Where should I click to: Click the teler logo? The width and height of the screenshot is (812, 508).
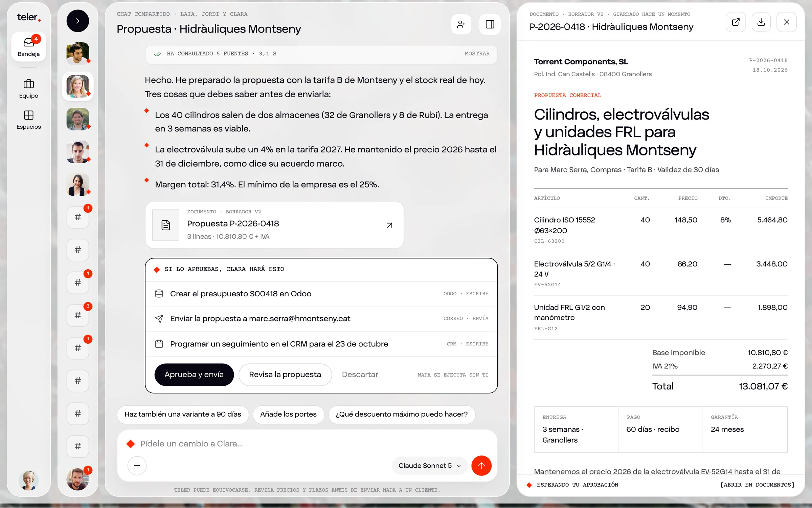[x=29, y=17]
